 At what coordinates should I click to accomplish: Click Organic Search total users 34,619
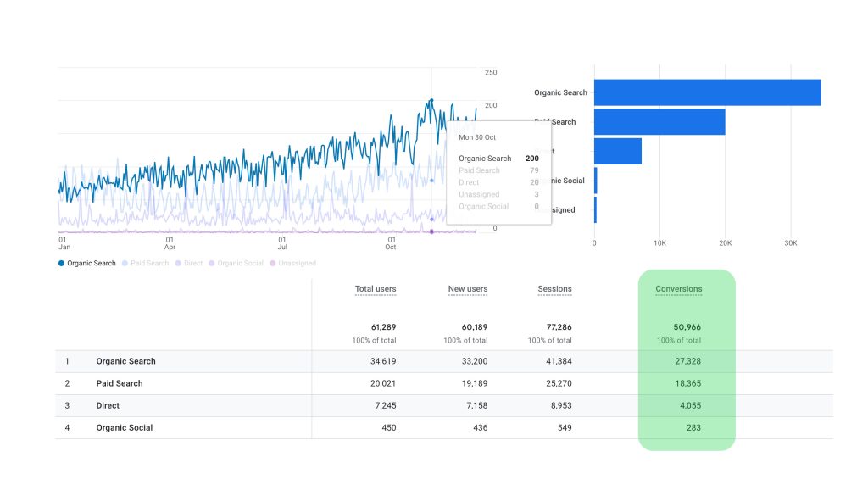[x=383, y=361]
